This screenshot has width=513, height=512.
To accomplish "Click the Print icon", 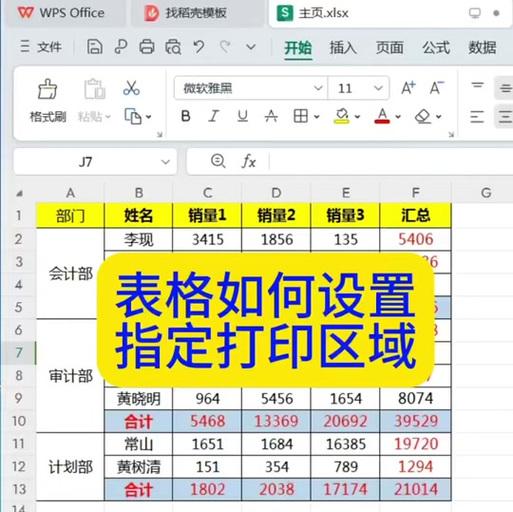I will [x=147, y=47].
